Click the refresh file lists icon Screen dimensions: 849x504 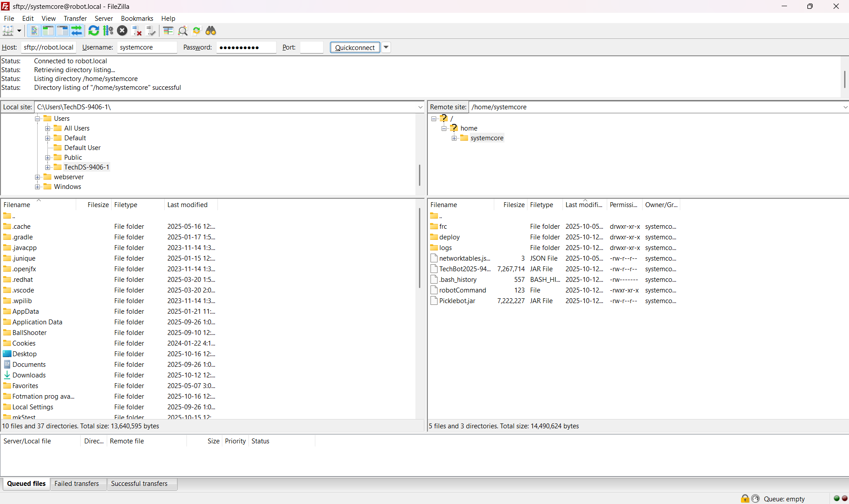pos(93,31)
